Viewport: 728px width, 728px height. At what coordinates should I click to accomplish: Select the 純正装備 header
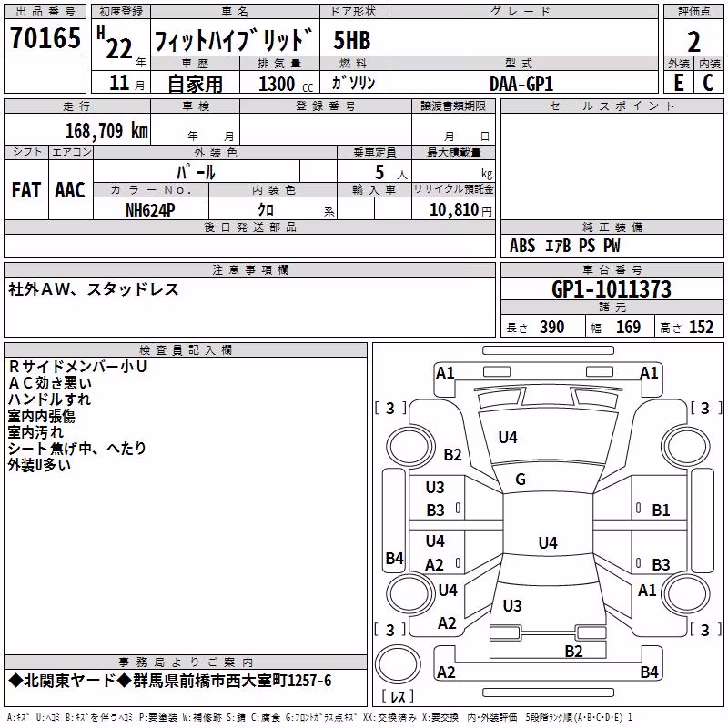coord(612,227)
